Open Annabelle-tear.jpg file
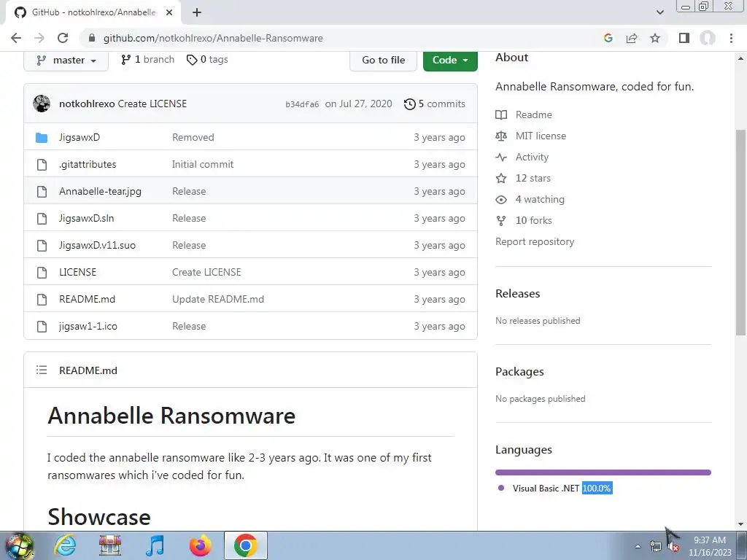Screen dimensions: 747x560 100,192
